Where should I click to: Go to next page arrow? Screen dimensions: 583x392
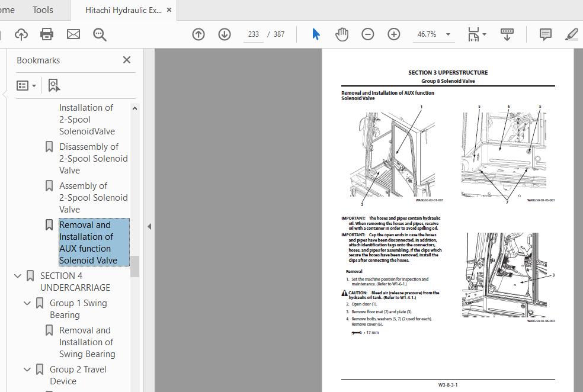[225, 34]
